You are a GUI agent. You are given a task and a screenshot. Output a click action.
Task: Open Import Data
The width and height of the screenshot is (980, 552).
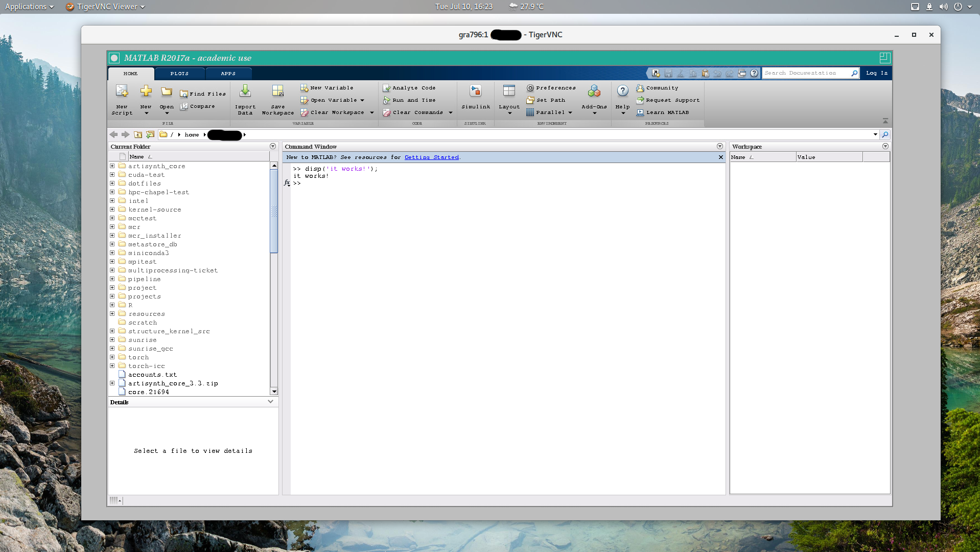[x=245, y=100]
